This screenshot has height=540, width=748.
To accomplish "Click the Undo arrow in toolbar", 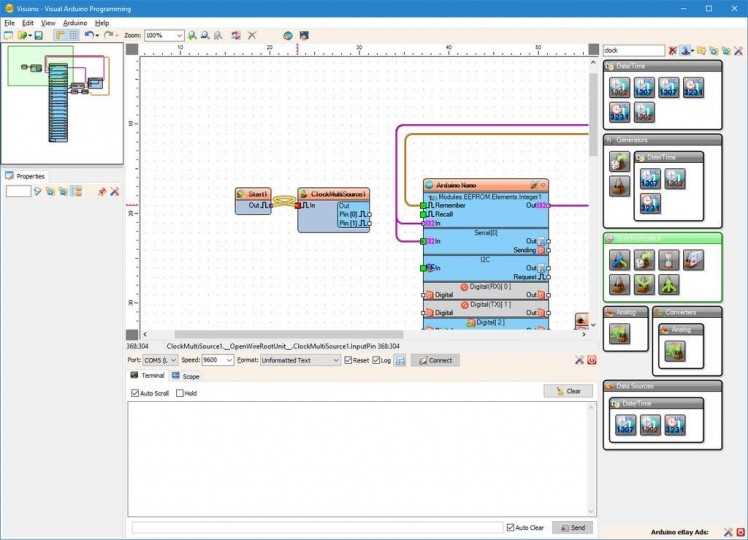I will (88, 35).
